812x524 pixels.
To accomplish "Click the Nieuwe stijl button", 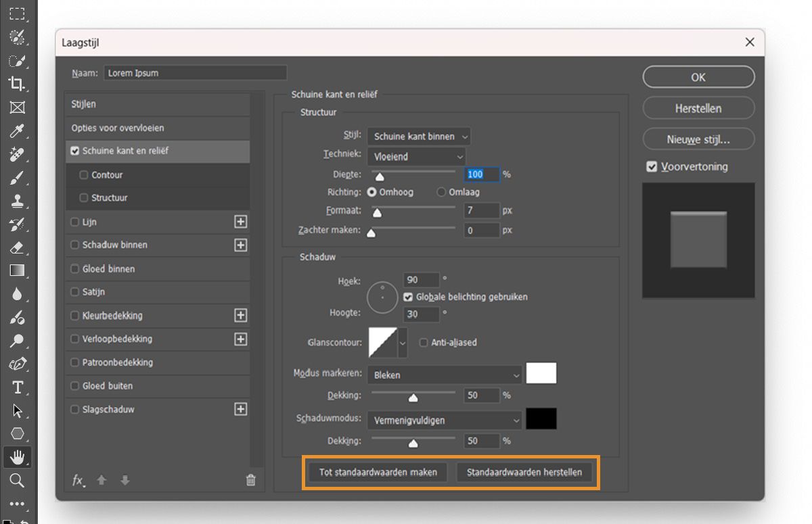I will point(698,139).
